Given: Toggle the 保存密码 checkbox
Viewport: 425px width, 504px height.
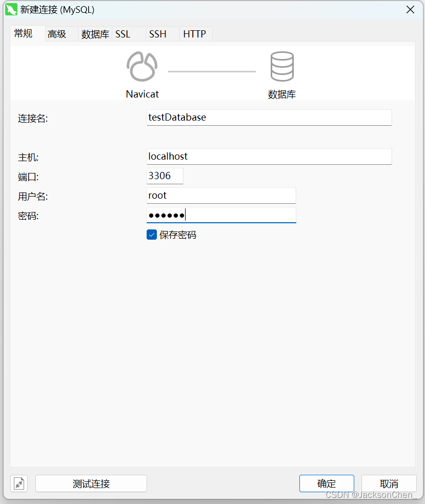Looking at the screenshot, I should pyautogui.click(x=152, y=235).
